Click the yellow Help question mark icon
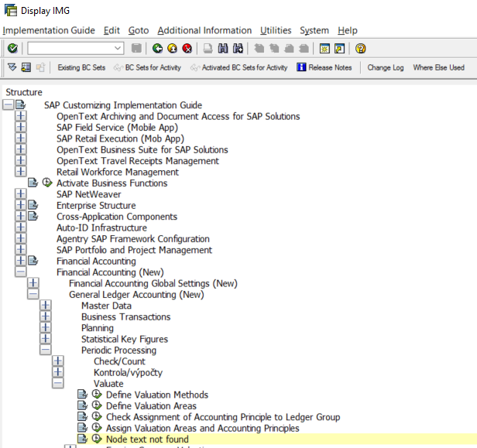 (361, 48)
